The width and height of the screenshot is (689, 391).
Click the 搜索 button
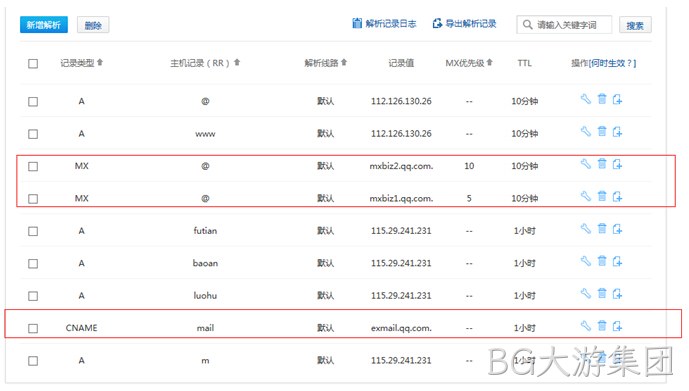click(x=635, y=25)
